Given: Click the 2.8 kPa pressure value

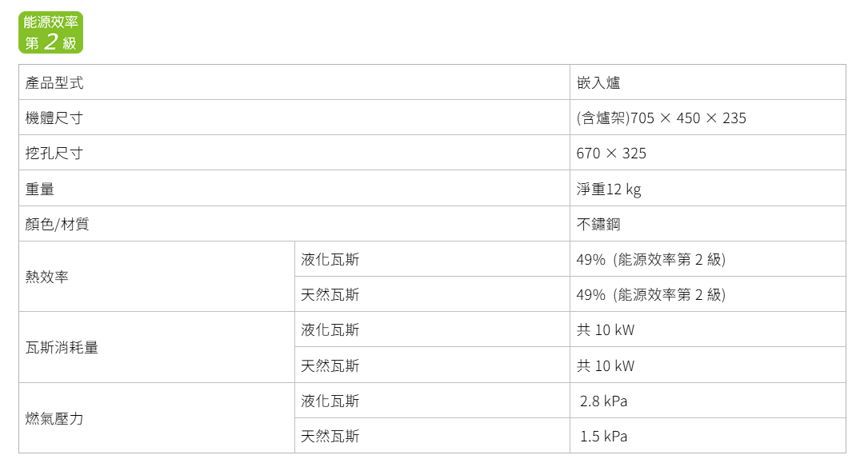Looking at the screenshot, I should point(603,401).
